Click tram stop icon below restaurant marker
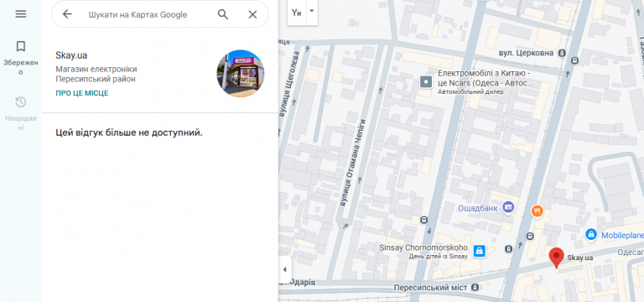Viewport: 644px width, 302px height. [x=530, y=237]
